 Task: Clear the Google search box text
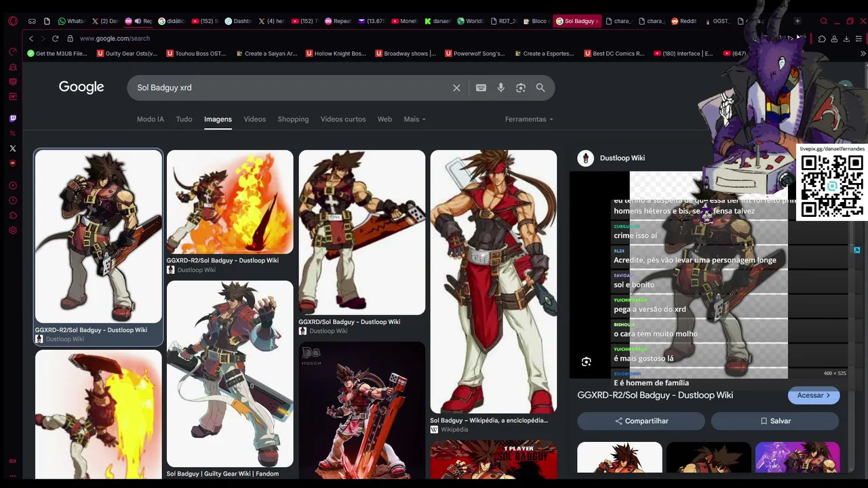[456, 87]
